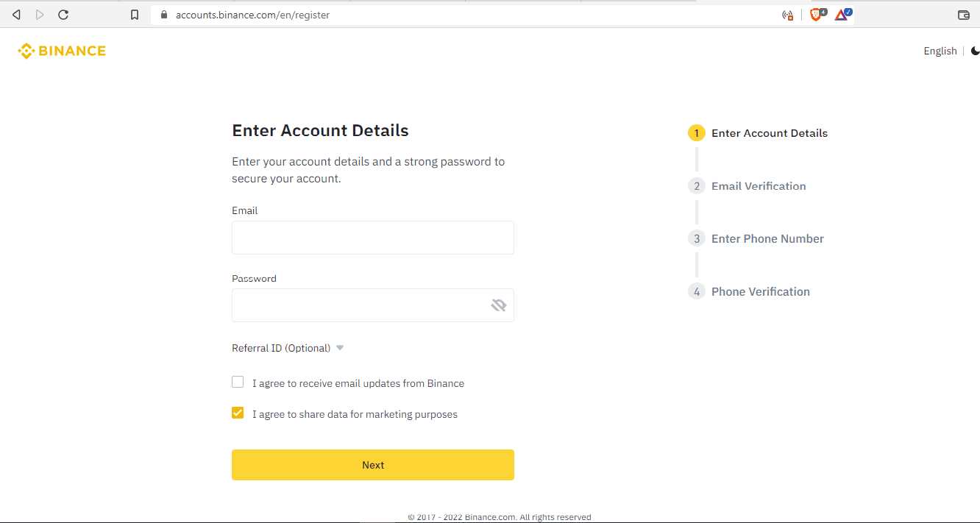980x523 pixels.
Task: Click the browser address bar URL
Action: pyautogui.click(x=252, y=15)
